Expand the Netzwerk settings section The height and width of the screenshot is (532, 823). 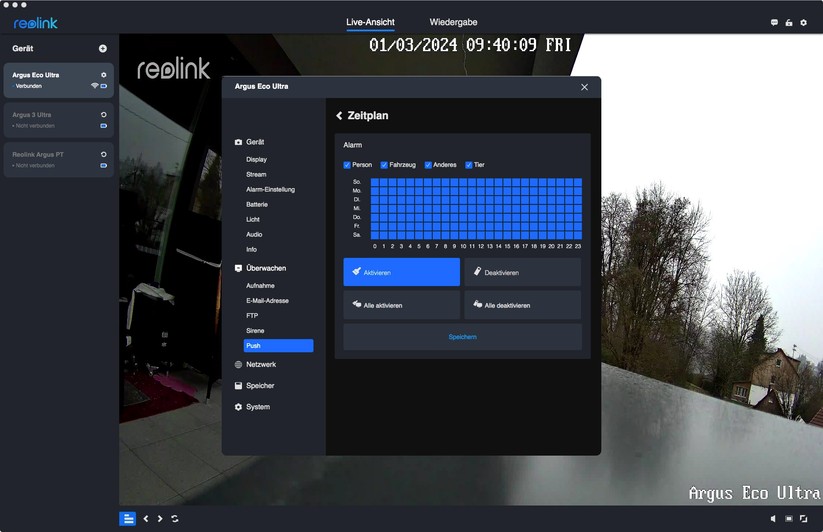[261, 365]
